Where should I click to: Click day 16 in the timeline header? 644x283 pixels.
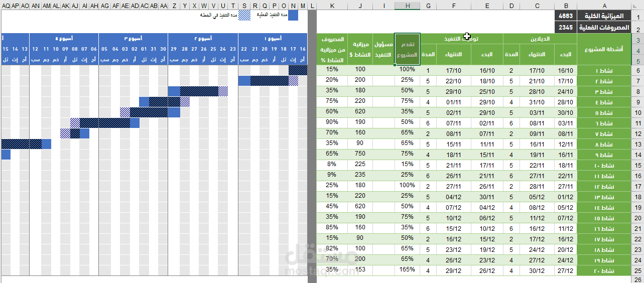point(302,49)
